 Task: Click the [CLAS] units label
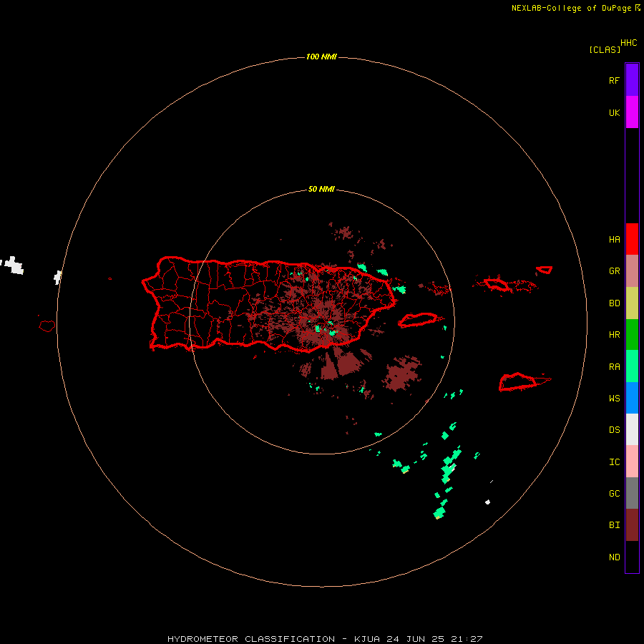point(605,49)
